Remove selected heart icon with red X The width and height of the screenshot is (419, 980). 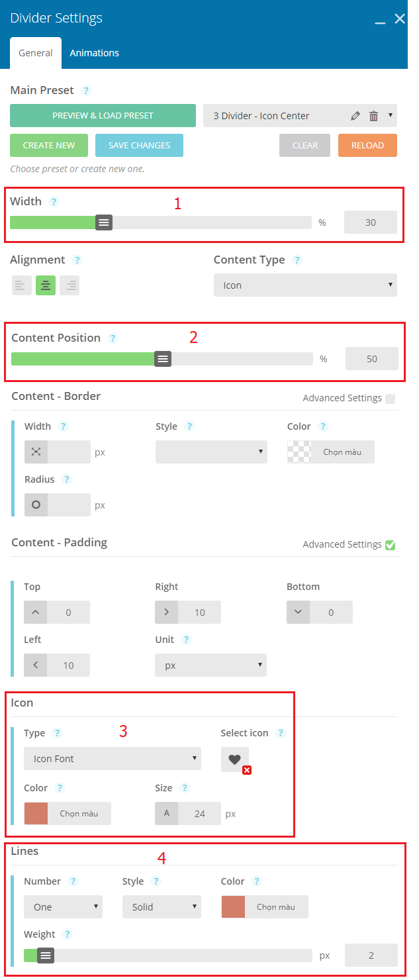(x=247, y=770)
